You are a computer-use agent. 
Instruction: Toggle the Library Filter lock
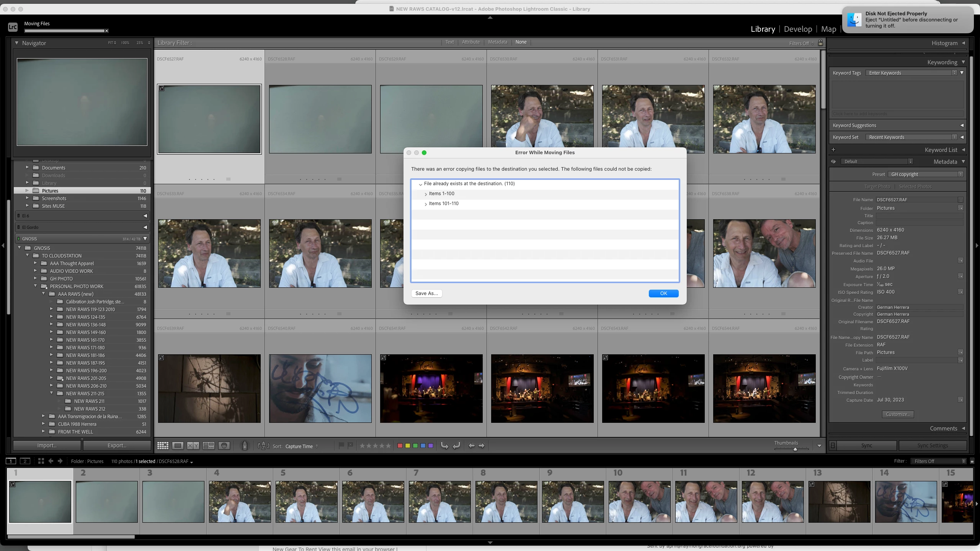click(820, 43)
